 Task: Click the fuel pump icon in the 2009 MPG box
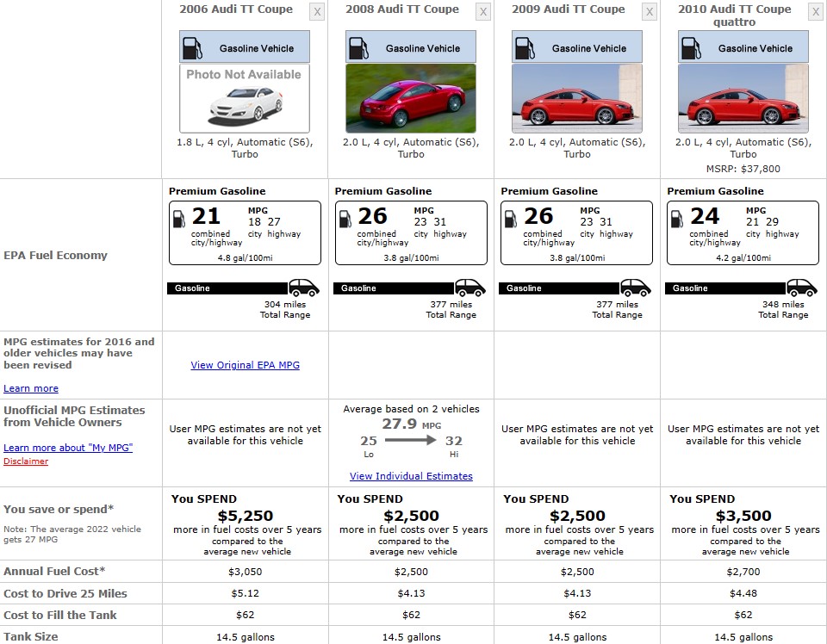[511, 219]
